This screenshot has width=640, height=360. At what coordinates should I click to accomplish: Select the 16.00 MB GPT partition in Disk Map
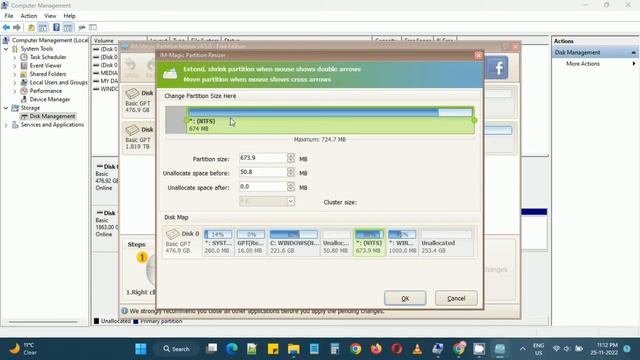[x=251, y=242]
